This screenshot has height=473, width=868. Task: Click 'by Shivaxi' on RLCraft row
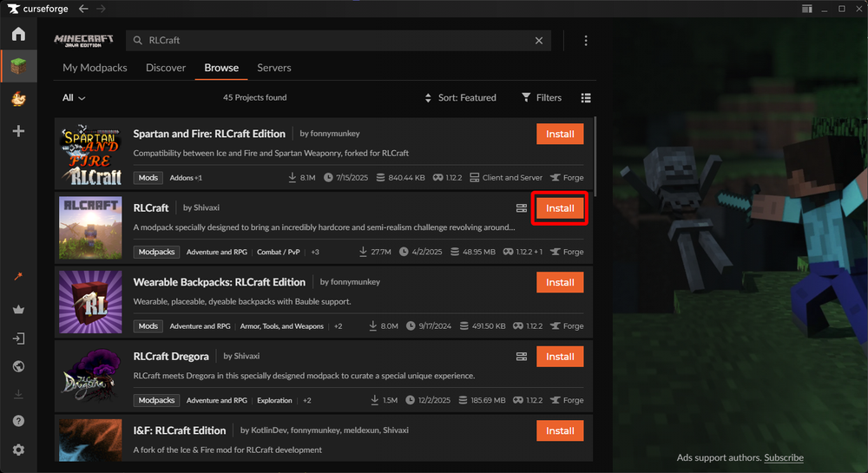coord(201,207)
